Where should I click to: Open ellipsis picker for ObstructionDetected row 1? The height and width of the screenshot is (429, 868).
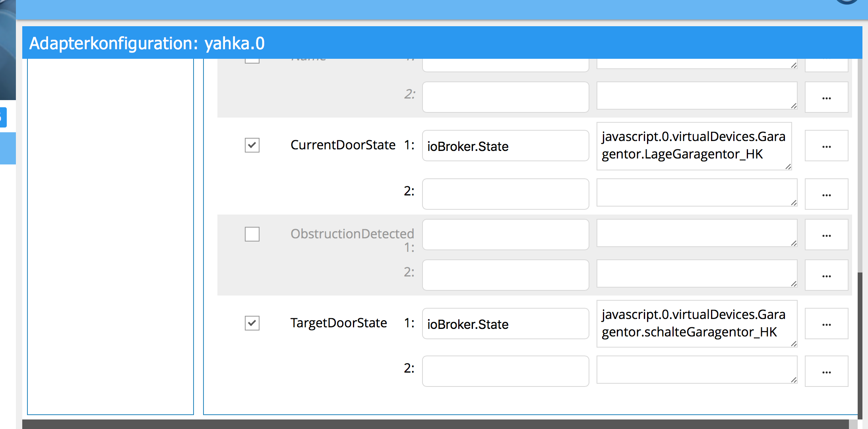826,235
